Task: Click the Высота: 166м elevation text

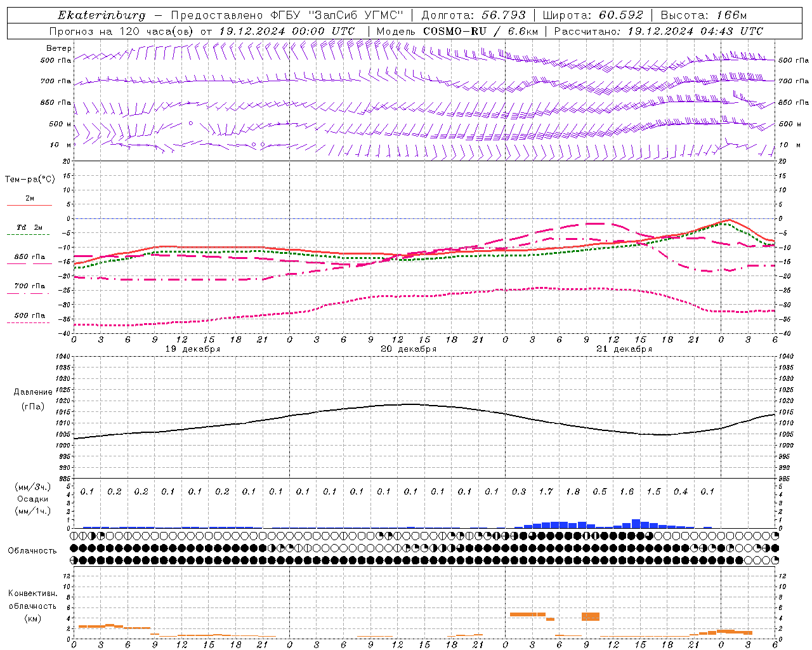Action: pos(704,15)
